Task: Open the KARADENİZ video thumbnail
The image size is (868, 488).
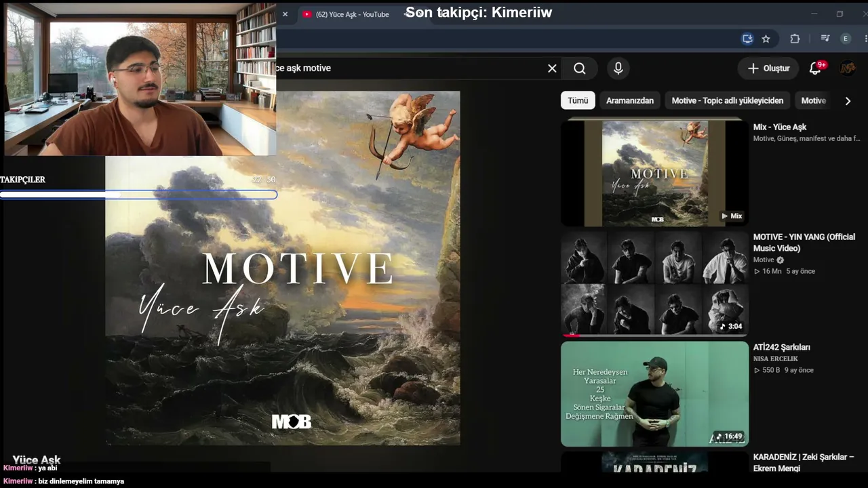Action: (654, 462)
